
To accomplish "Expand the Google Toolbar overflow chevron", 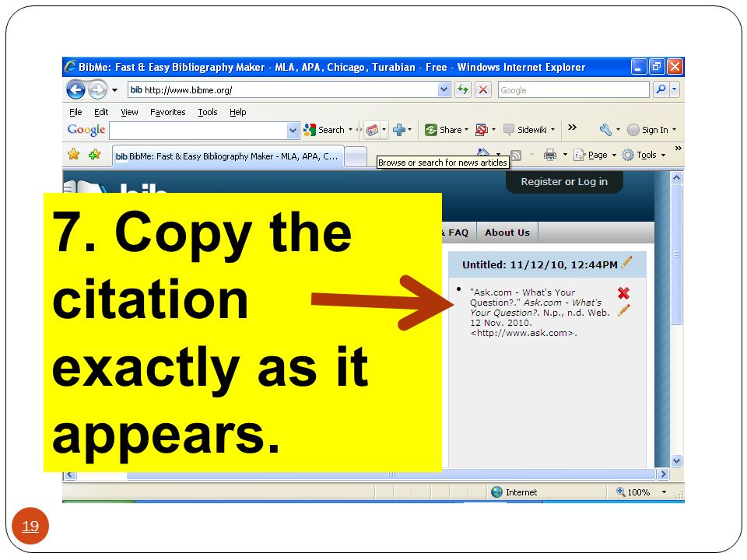I will (x=572, y=127).
